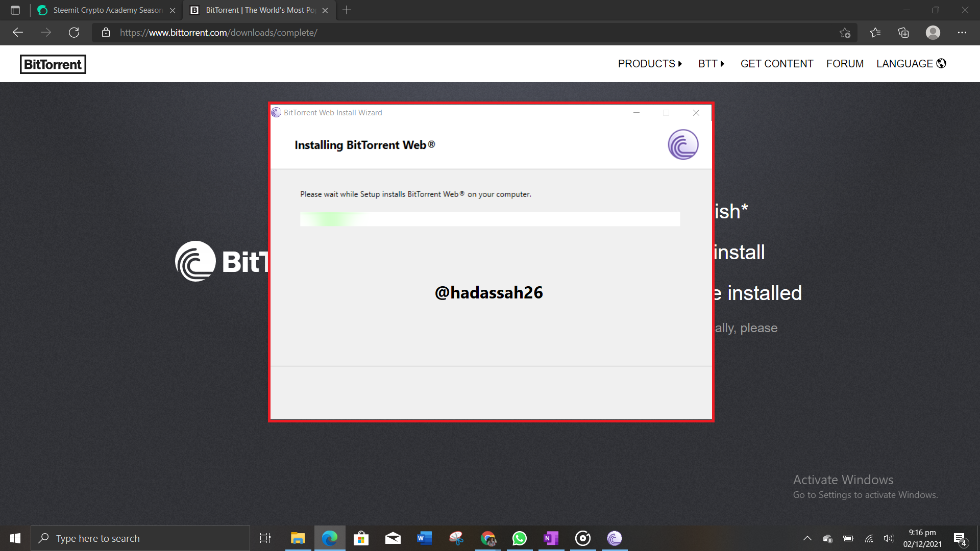
Task: Open a new browser tab
Action: pos(347,10)
